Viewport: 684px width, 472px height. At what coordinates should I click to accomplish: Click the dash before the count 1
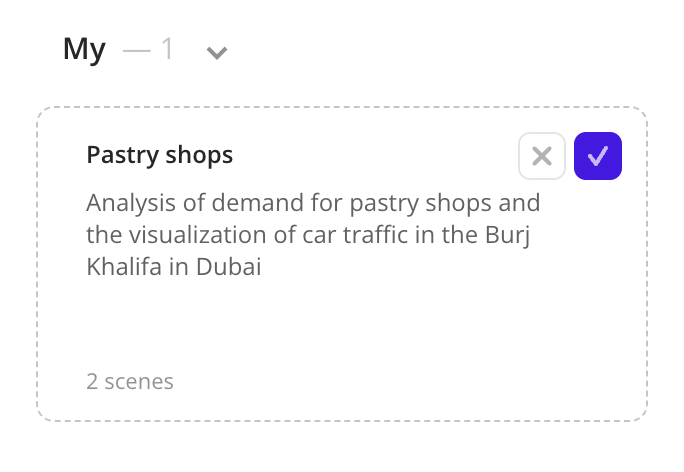tap(136, 49)
